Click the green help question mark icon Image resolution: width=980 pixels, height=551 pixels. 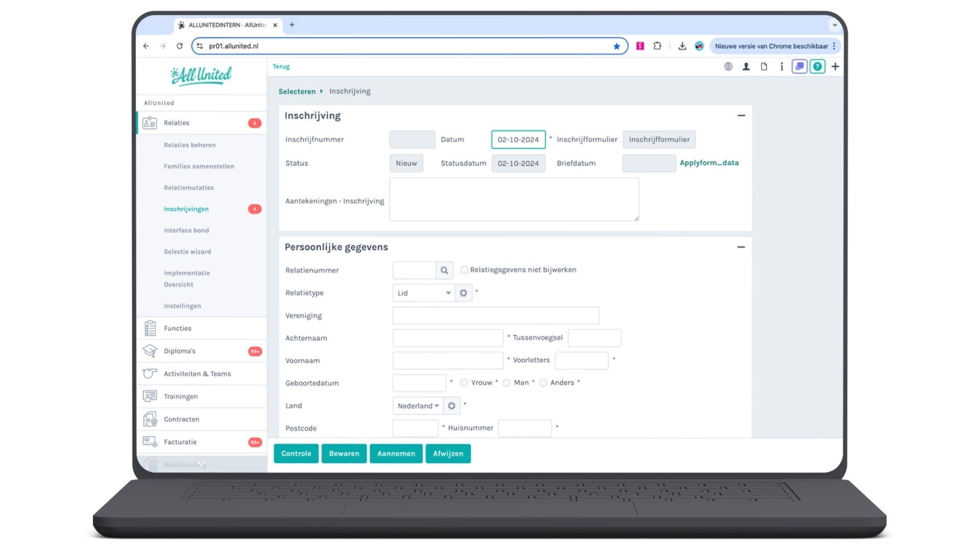(x=817, y=66)
